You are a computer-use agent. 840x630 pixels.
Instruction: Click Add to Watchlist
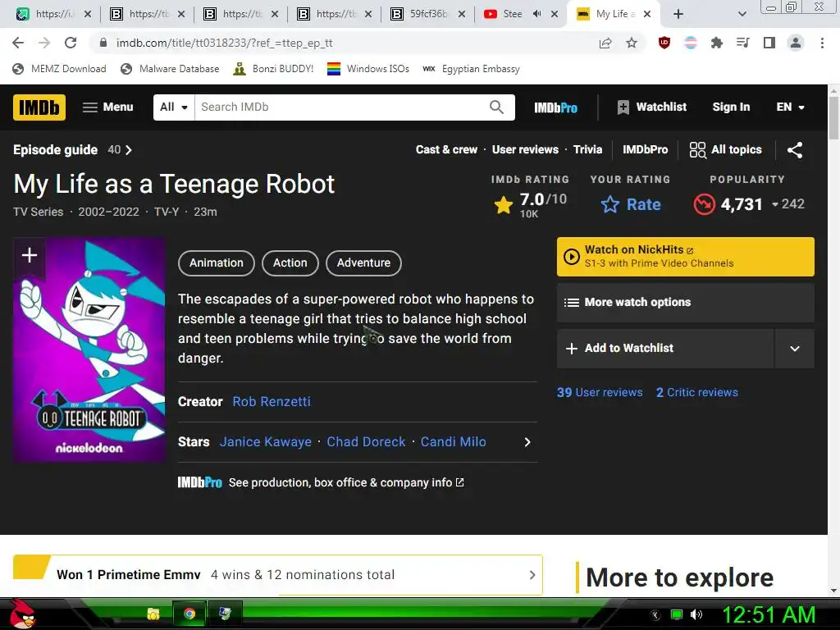pos(664,348)
